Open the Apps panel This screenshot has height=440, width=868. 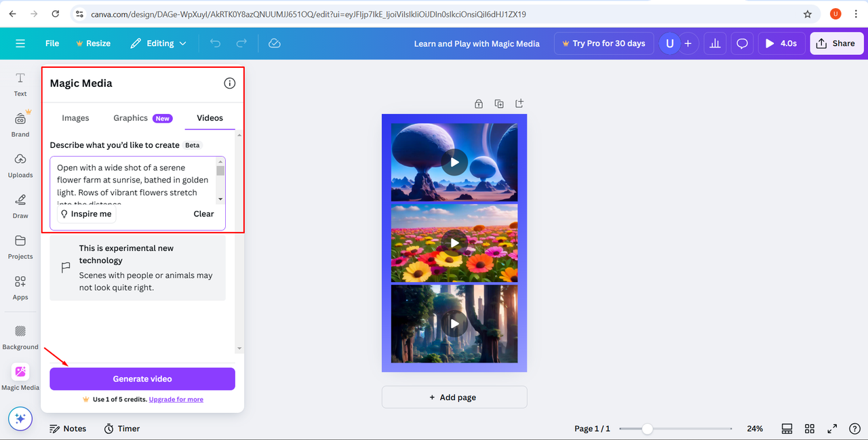pyautogui.click(x=20, y=287)
